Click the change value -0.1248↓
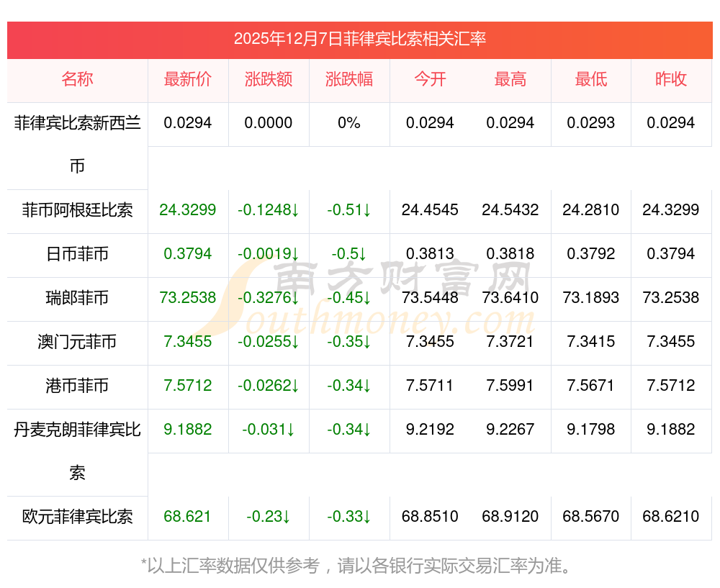The image size is (720, 588). (x=268, y=209)
